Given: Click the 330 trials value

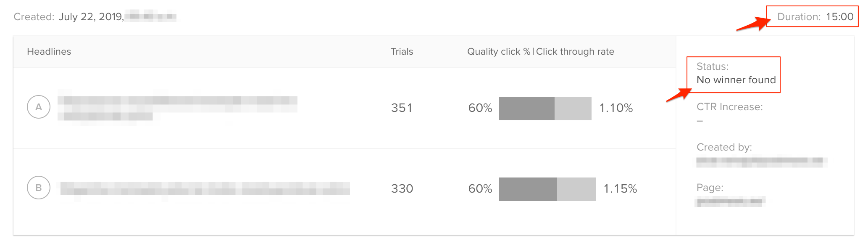Looking at the screenshot, I should click(402, 188).
